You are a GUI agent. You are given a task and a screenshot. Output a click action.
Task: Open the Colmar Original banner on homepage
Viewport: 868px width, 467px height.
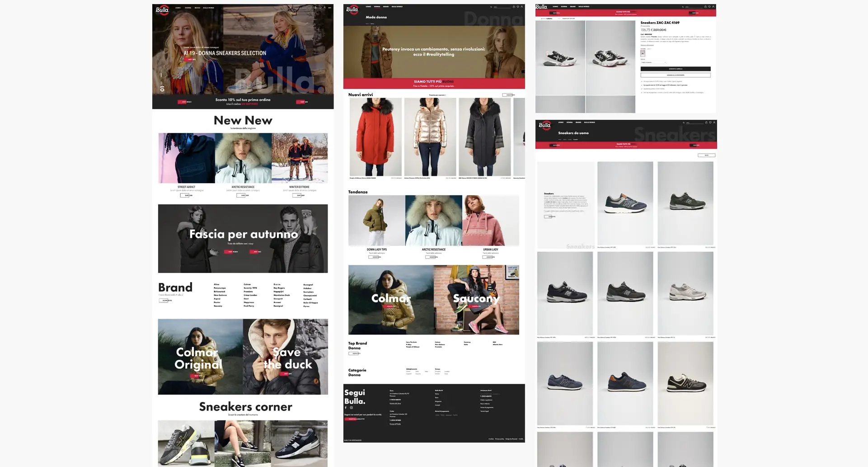point(200,357)
